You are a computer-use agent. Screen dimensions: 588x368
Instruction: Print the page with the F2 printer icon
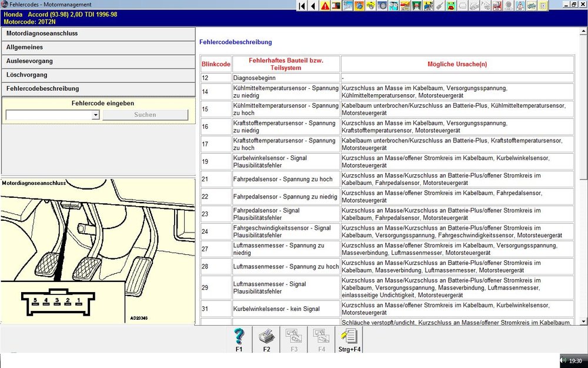[266, 337]
